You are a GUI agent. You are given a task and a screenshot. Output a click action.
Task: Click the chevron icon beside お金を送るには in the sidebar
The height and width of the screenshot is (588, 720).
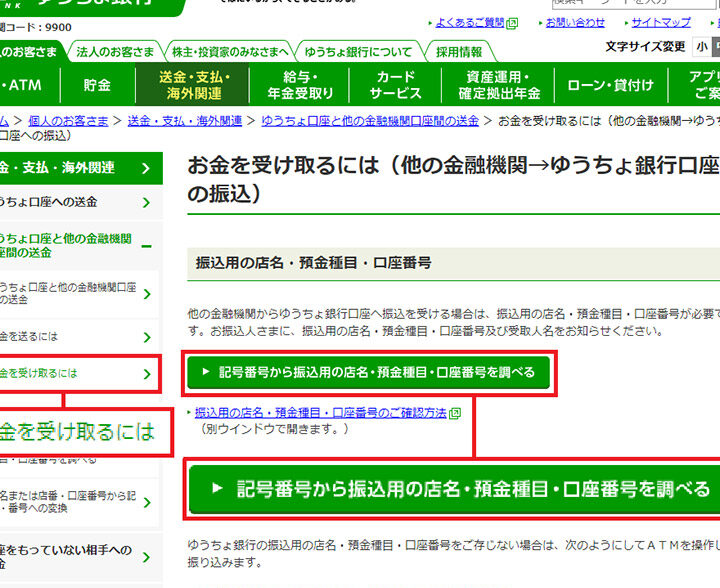147,337
